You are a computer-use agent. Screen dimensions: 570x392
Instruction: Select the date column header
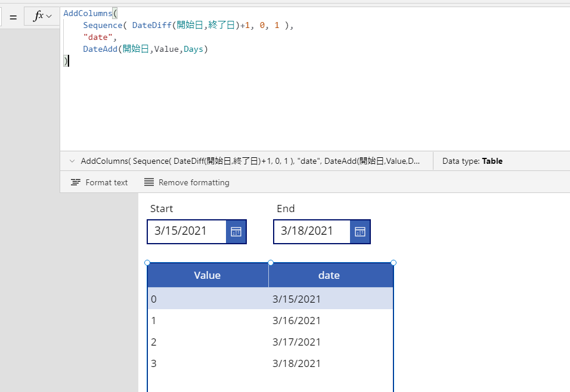(x=331, y=275)
